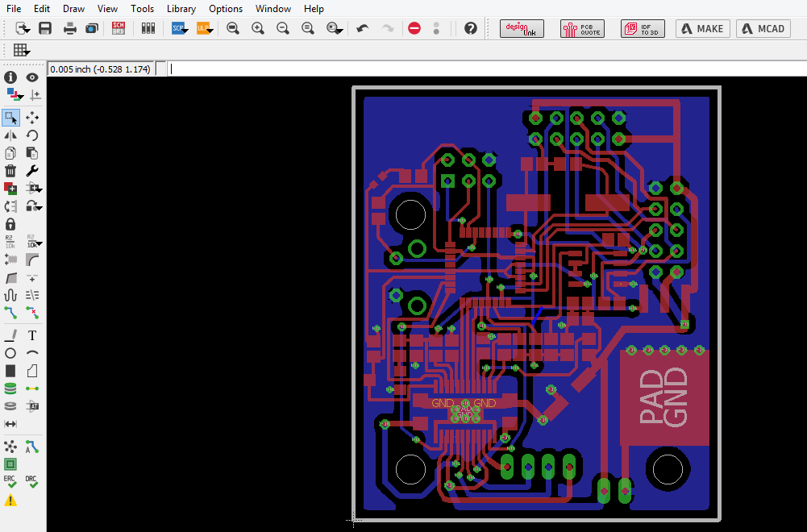Screen dimensions: 807x532
Task: Click the Zoom in magnifier
Action: coord(257,28)
